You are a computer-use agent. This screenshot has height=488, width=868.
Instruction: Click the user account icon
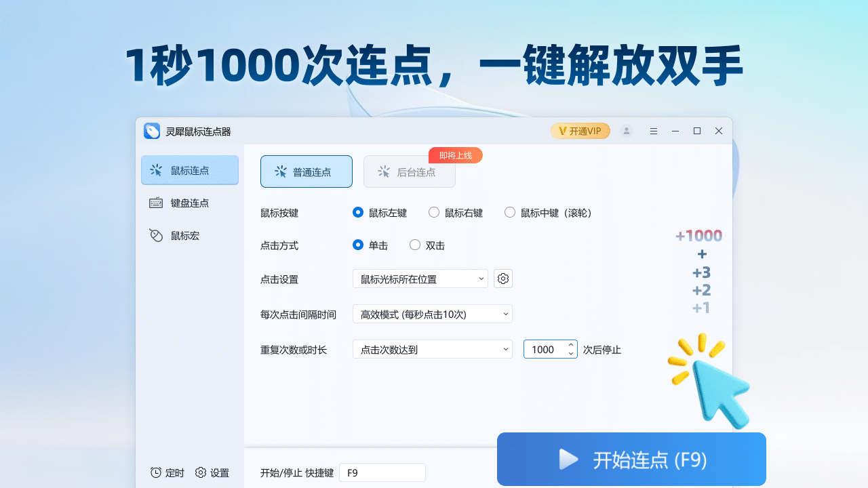627,131
